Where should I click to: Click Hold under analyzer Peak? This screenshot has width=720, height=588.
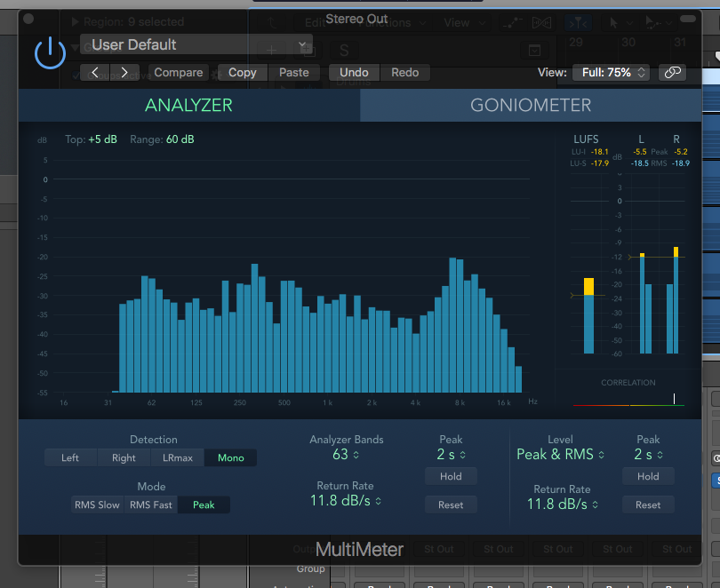pyautogui.click(x=451, y=477)
